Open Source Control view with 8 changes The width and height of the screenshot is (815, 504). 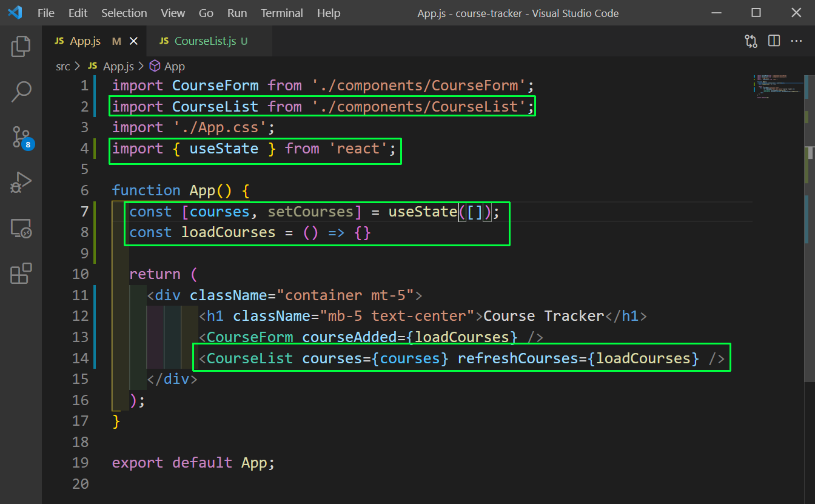[x=22, y=138]
